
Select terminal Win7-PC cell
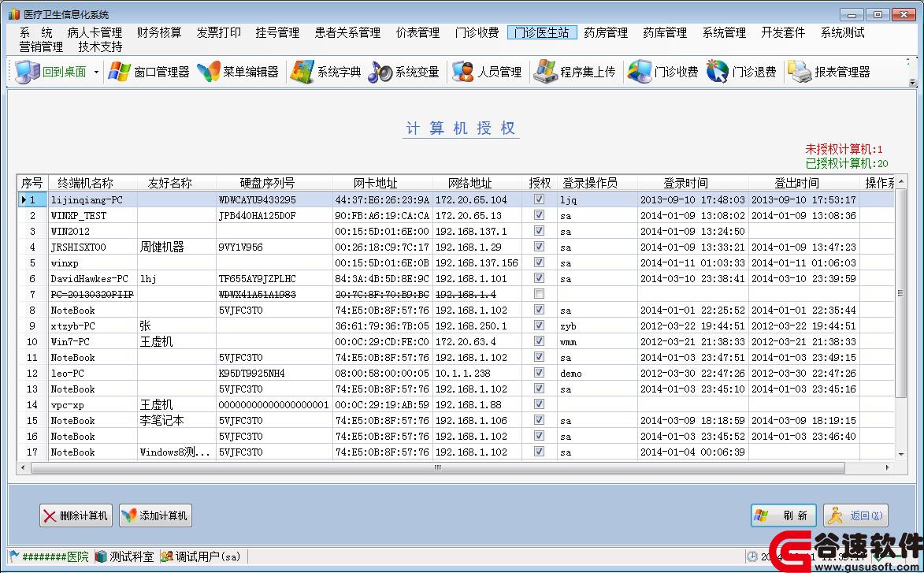92,341
